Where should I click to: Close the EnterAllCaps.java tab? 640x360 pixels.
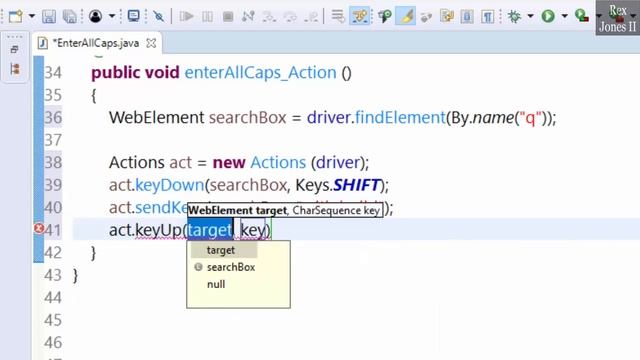[x=151, y=43]
